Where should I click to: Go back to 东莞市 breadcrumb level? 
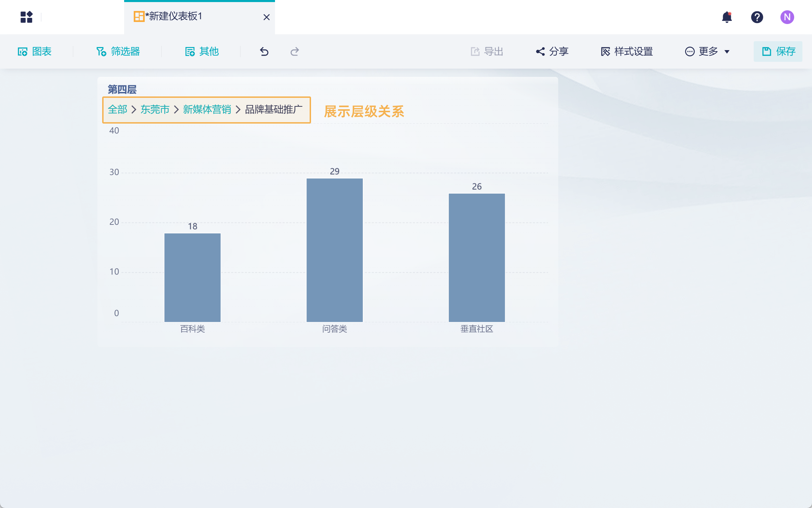[x=155, y=109]
